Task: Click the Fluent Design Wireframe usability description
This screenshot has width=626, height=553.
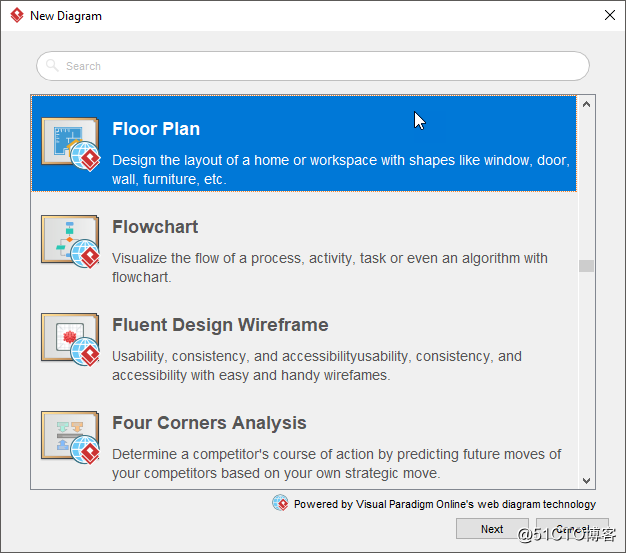Action: pyautogui.click(x=317, y=366)
